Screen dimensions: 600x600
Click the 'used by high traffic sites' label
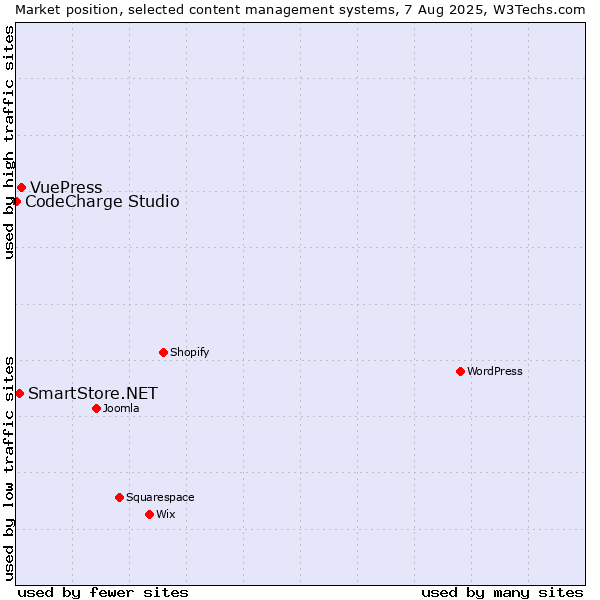[8, 142]
